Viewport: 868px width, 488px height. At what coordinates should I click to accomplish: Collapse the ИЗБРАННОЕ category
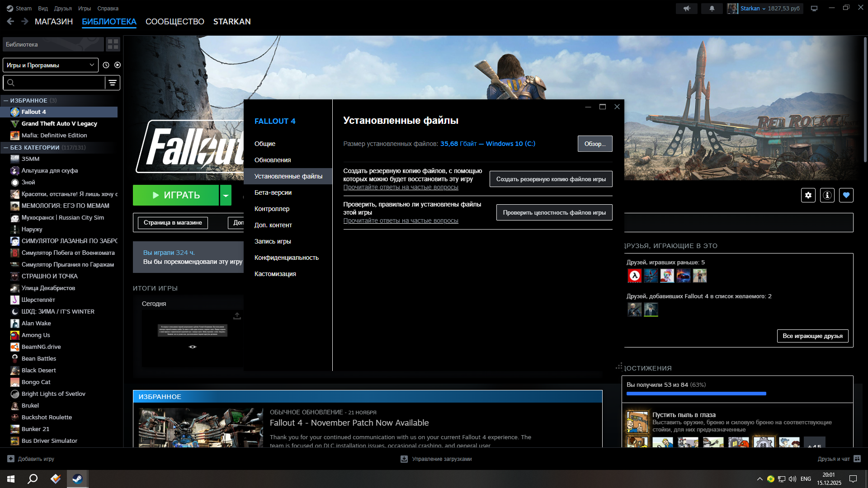[x=6, y=100]
